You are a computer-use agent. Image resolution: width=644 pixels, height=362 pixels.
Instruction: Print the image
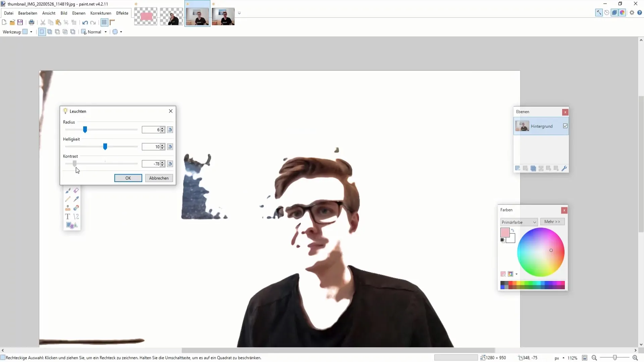(x=32, y=22)
